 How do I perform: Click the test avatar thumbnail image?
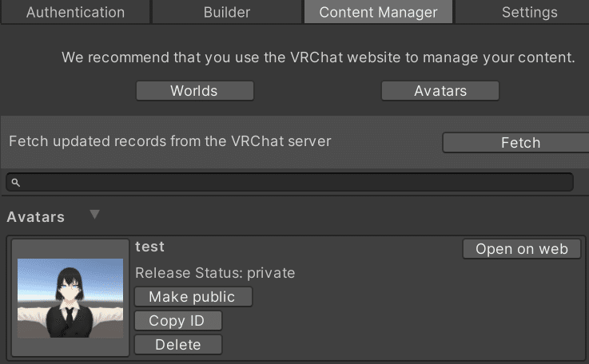pos(70,298)
